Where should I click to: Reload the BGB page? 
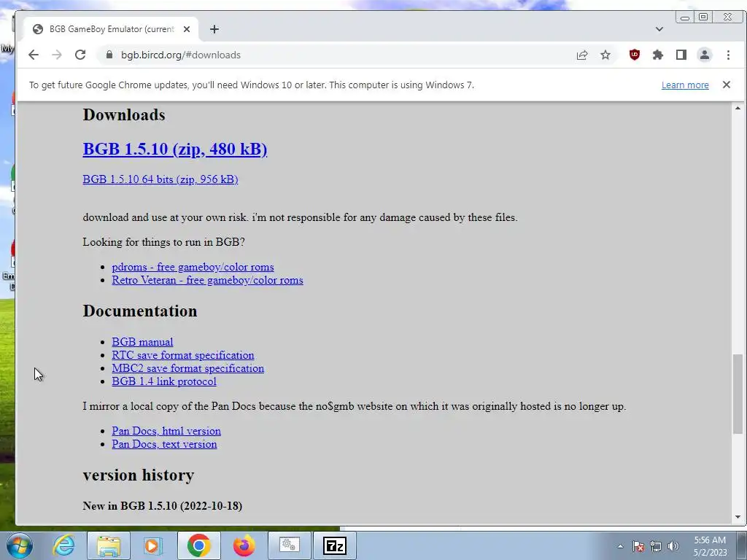tap(80, 55)
